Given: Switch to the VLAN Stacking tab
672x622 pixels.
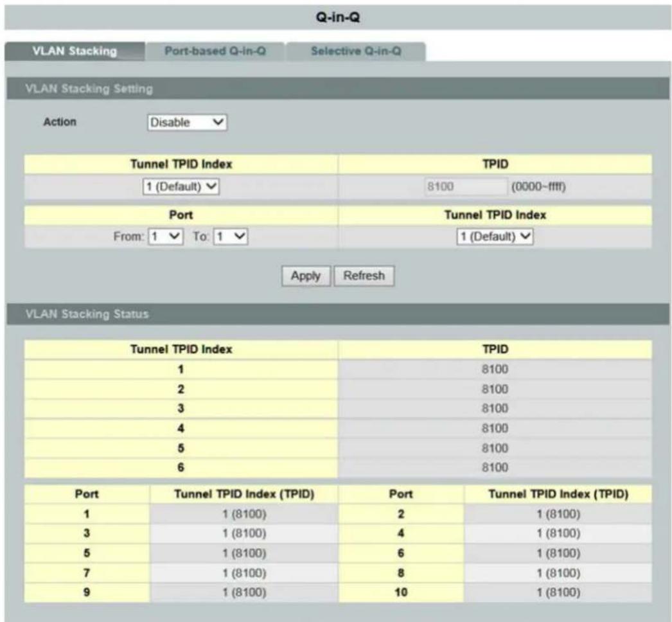Looking at the screenshot, I should pyautogui.click(x=75, y=51).
